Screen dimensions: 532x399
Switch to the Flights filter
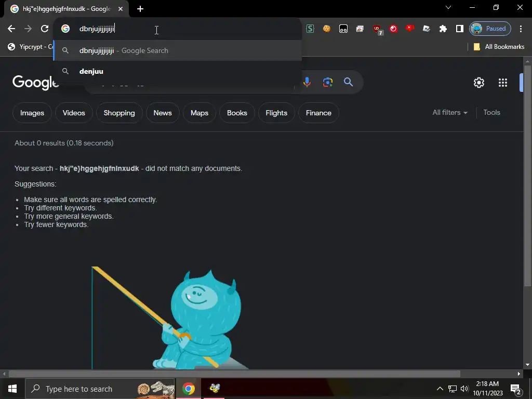(276, 113)
